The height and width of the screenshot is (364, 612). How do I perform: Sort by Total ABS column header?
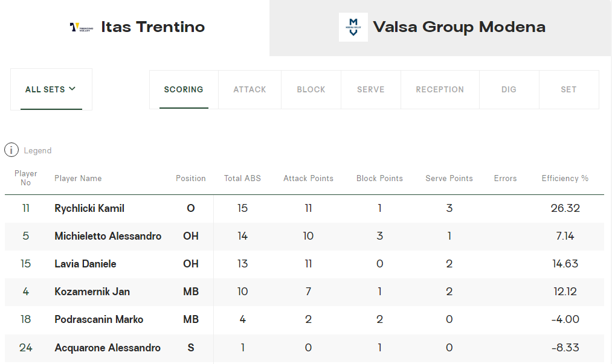(x=242, y=178)
